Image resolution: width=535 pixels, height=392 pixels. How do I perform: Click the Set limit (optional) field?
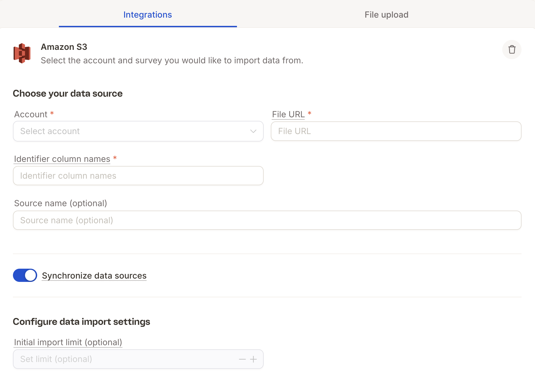click(x=138, y=359)
